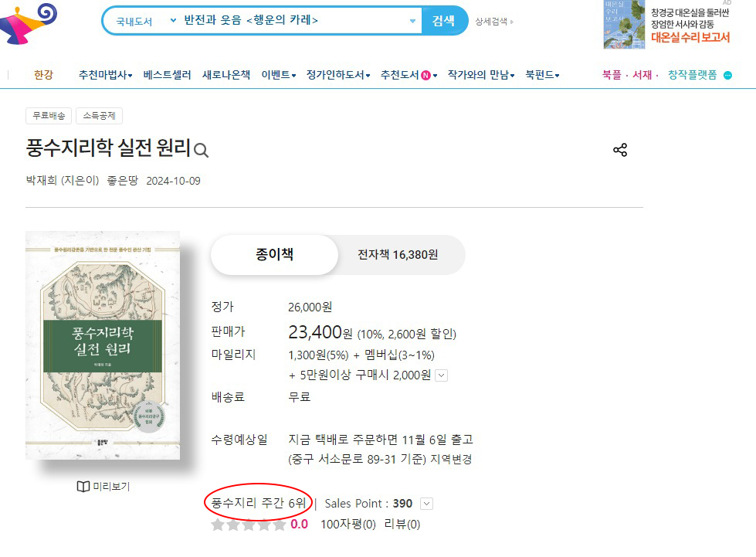Screen dimensions: 756x557
Task: Click the 풍수지리 주간 6위 ranking link
Action: click(x=259, y=503)
